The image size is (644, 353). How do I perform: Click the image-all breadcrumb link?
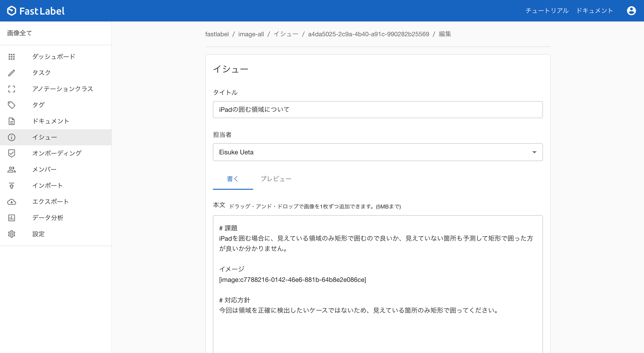pos(251,34)
